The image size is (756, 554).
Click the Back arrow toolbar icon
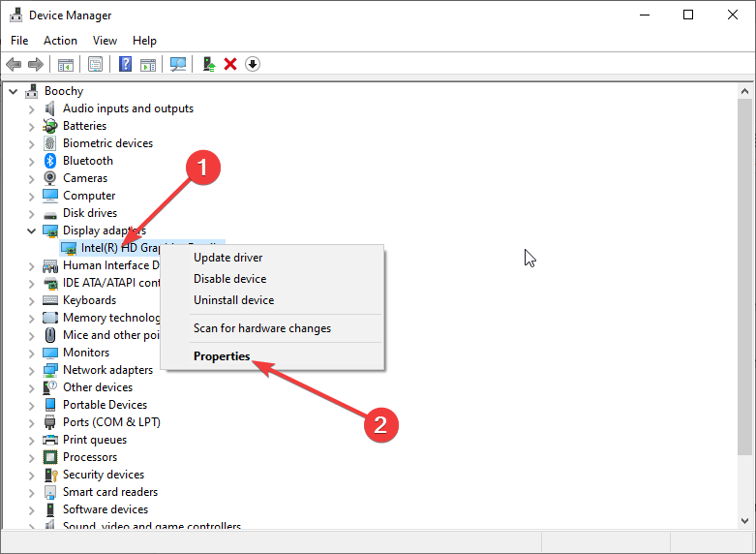click(14, 64)
